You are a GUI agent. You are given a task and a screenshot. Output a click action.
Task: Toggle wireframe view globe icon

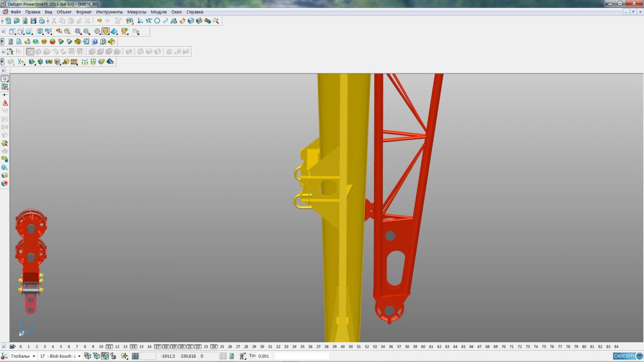click(x=97, y=31)
